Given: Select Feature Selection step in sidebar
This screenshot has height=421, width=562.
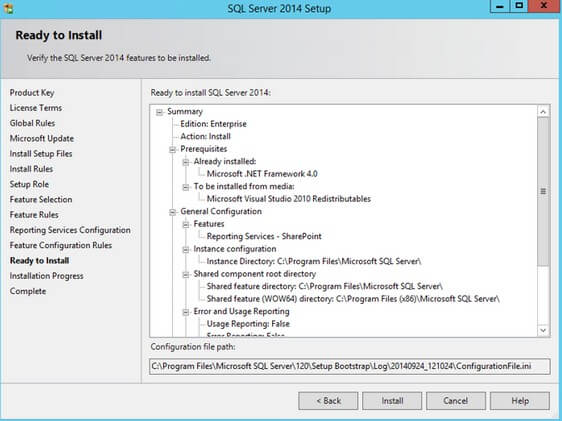Looking at the screenshot, I should tap(41, 200).
